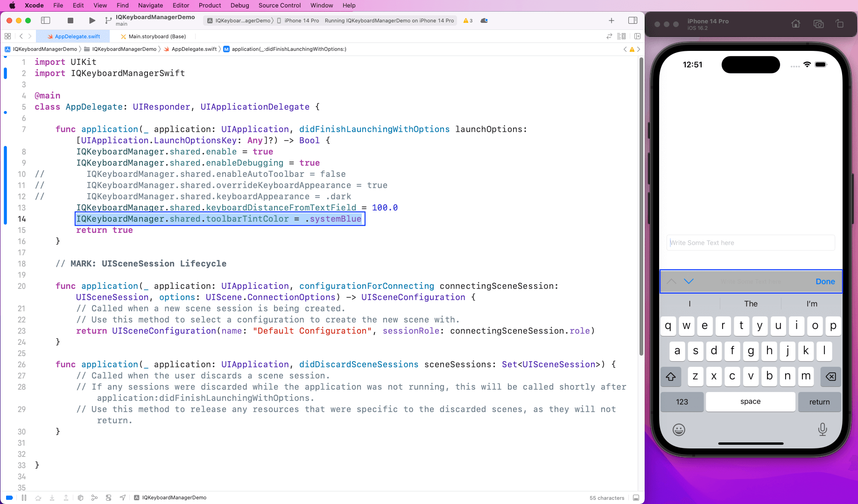Click the Simulate Location paper-plane icon
858x504 pixels.
click(x=123, y=497)
